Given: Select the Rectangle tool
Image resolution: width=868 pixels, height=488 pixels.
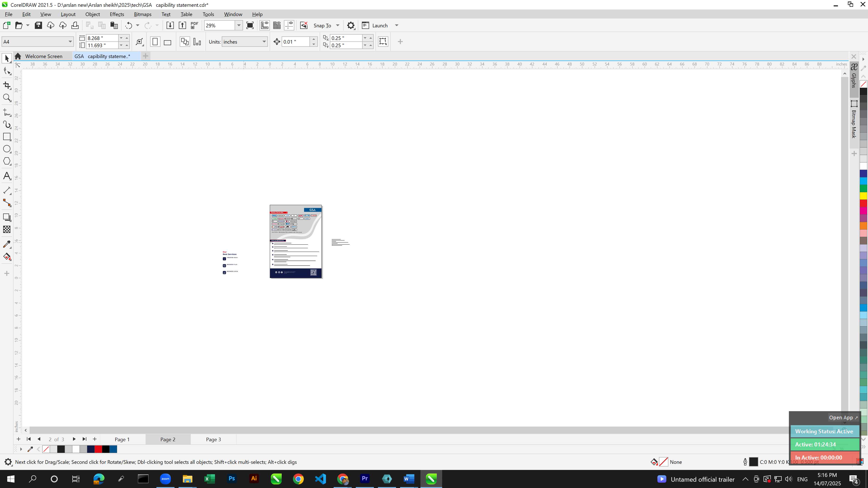Looking at the screenshot, I should [x=7, y=137].
